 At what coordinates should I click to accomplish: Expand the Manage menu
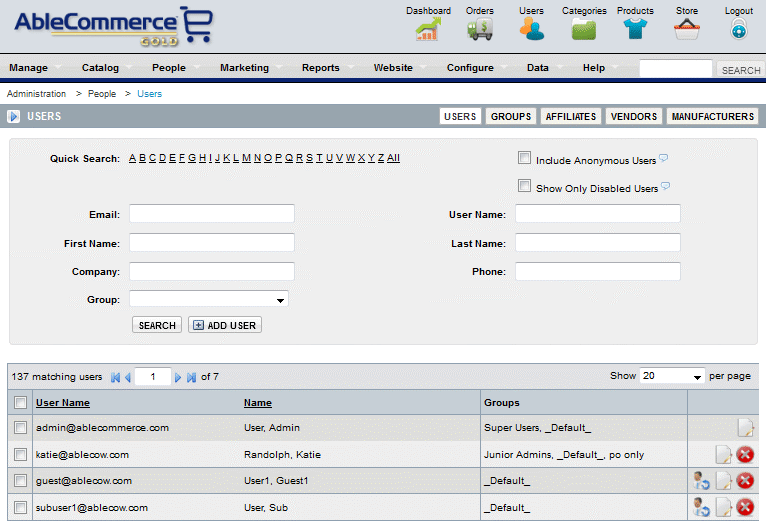pyautogui.click(x=28, y=67)
